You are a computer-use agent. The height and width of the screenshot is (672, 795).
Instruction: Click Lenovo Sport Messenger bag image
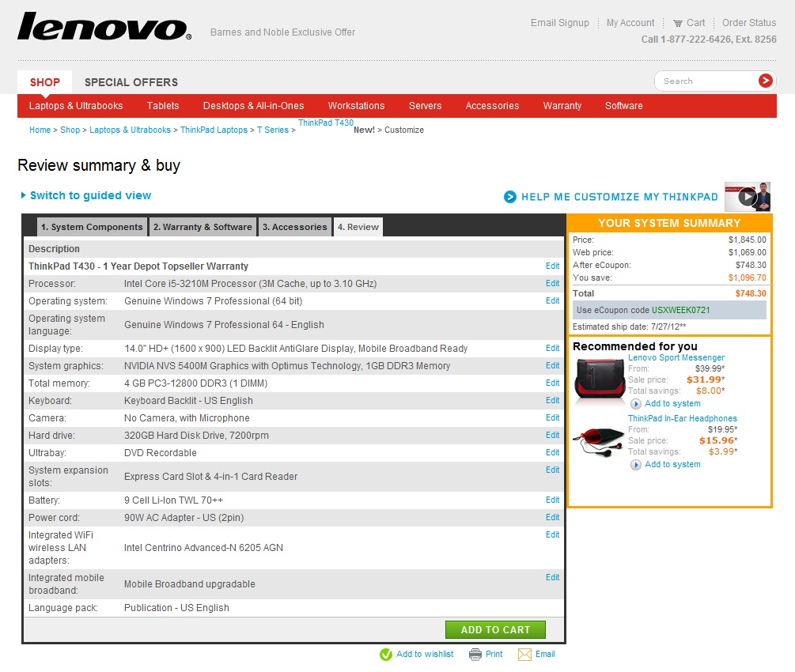point(600,380)
